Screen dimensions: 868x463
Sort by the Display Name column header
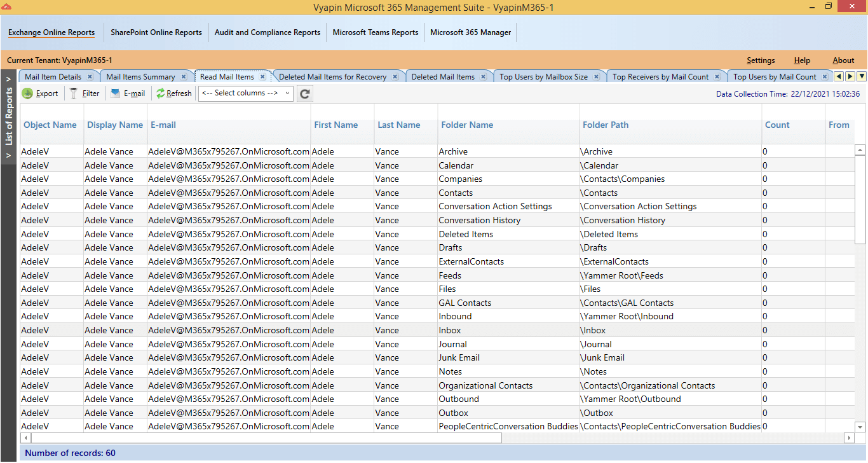pyautogui.click(x=115, y=125)
